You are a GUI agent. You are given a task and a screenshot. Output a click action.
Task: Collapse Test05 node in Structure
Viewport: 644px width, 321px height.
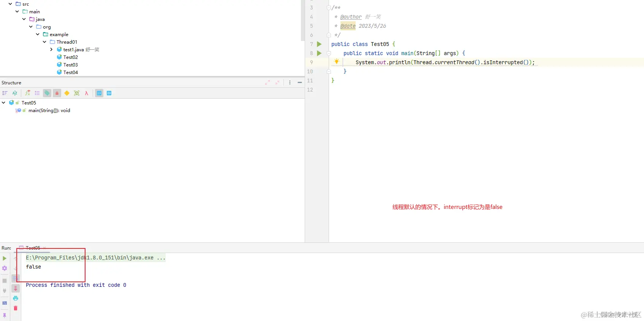click(3, 103)
